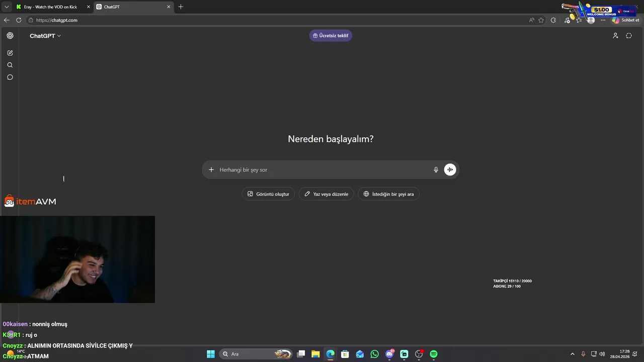Open the volume control in tray
Screen dimensions: 644x362
point(602,354)
